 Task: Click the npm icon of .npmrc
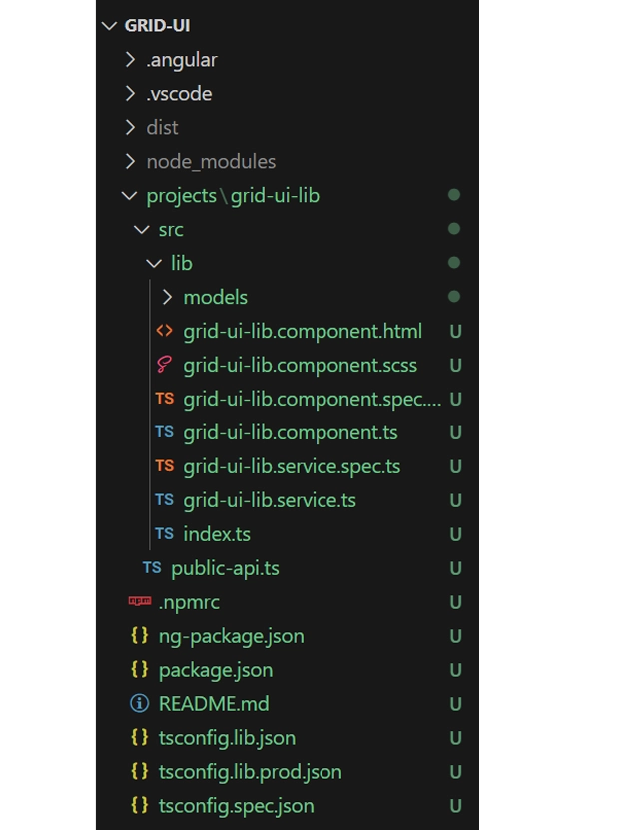140,601
